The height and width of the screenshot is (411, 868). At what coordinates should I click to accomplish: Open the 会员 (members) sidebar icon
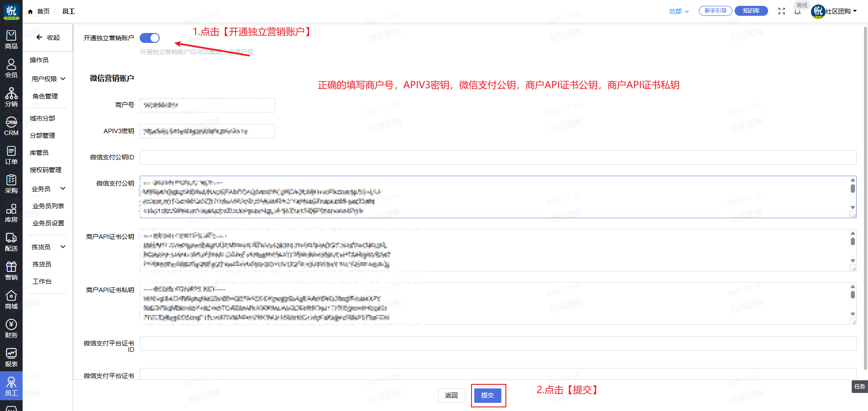click(x=11, y=68)
